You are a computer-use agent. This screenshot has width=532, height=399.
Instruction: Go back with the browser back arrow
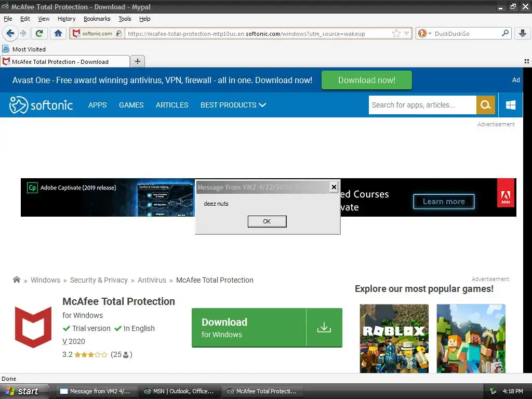[10, 33]
